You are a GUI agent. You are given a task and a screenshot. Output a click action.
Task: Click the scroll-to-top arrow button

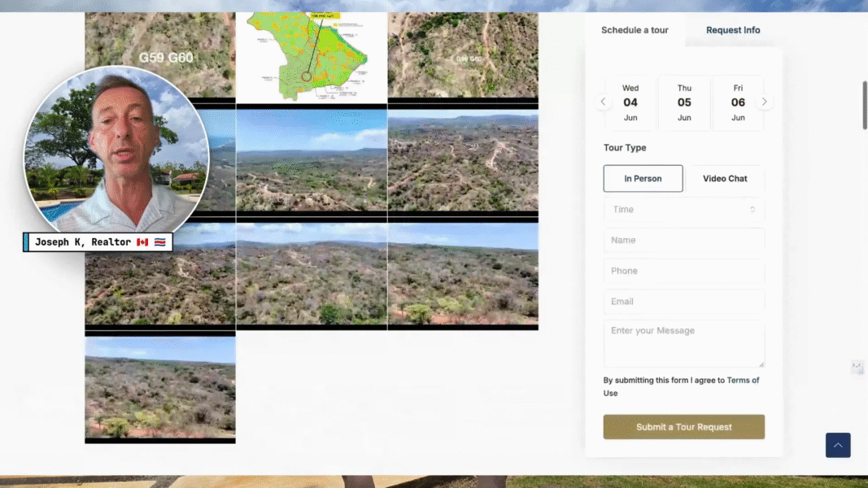[838, 445]
